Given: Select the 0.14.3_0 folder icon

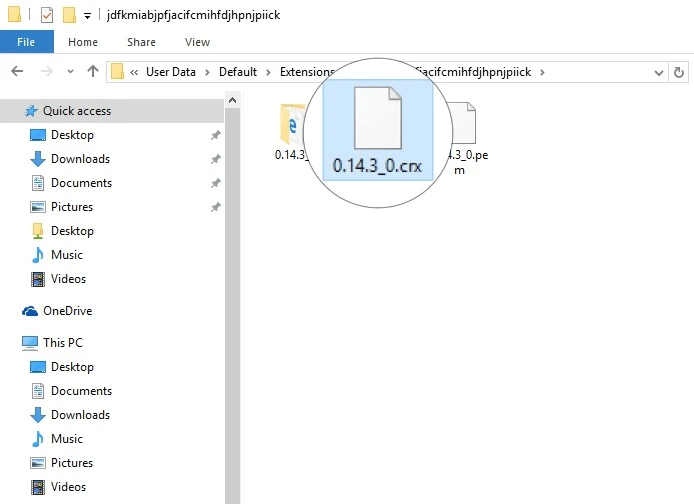Looking at the screenshot, I should click(x=293, y=126).
